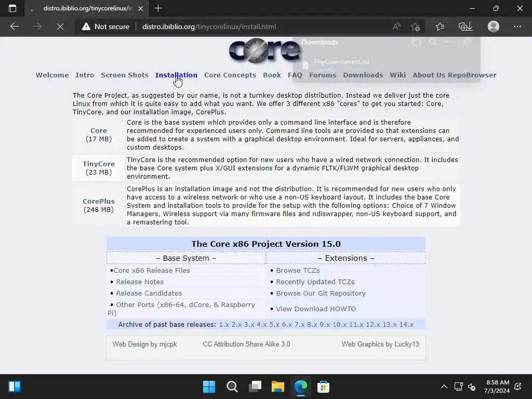Open the Installation navigation link
The width and height of the screenshot is (532, 399).
click(177, 75)
